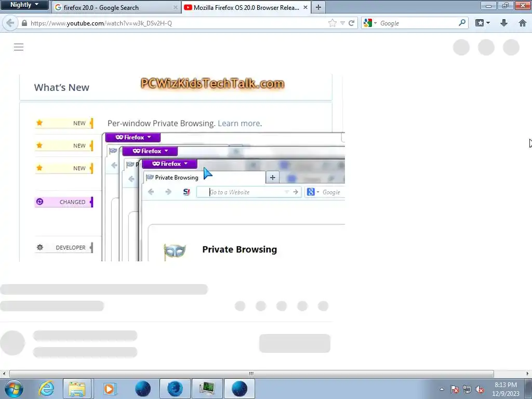
Task: Open Windows Media Player from taskbar
Action: pos(110,389)
